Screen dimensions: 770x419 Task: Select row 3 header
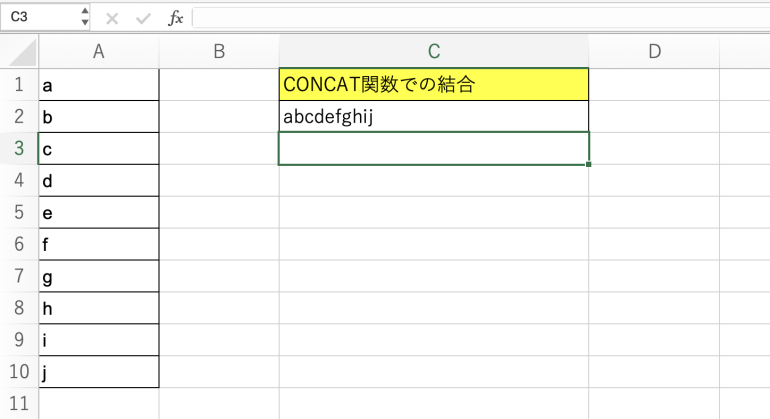coord(19,148)
